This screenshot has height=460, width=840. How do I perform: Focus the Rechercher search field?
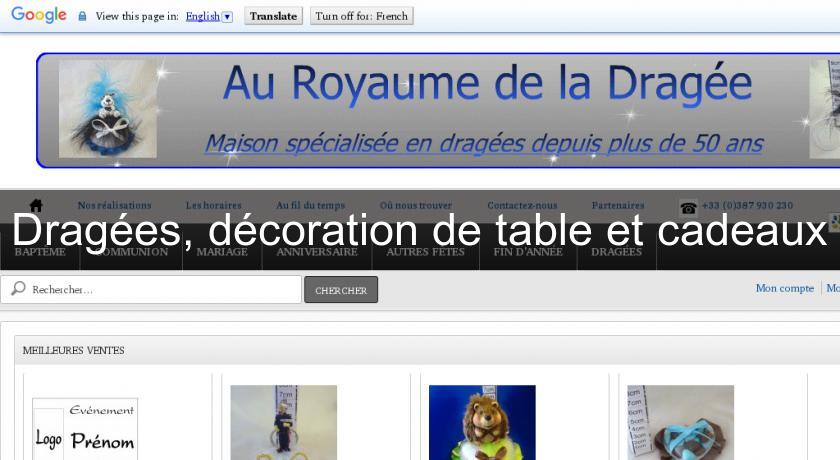pyautogui.click(x=151, y=289)
